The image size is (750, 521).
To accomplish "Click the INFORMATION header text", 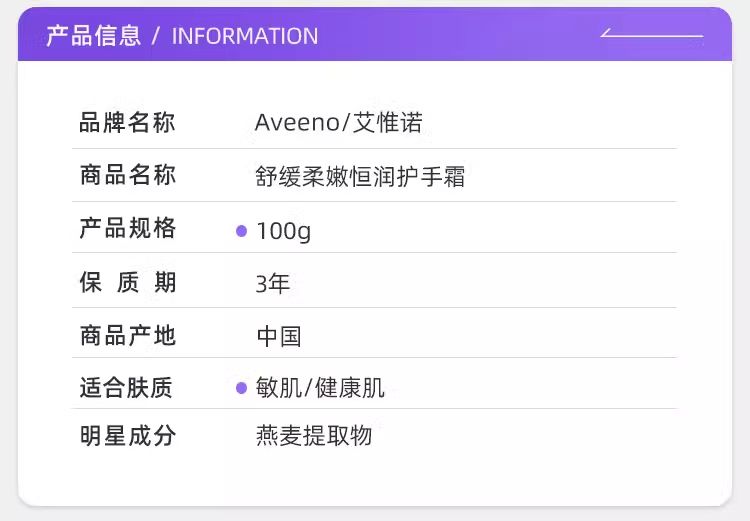I will click(x=245, y=36).
